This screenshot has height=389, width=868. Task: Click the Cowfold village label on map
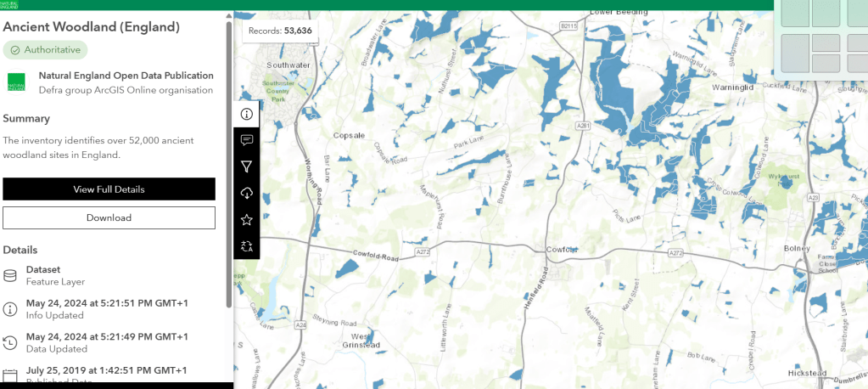pos(562,250)
